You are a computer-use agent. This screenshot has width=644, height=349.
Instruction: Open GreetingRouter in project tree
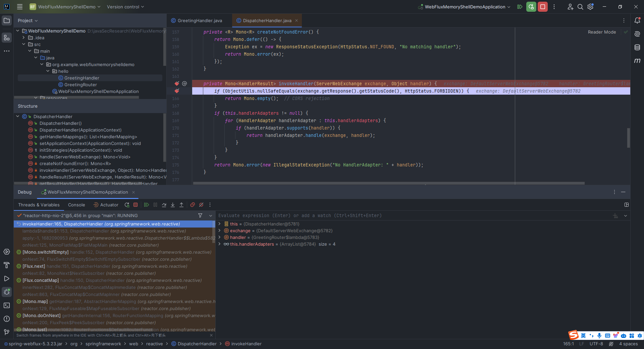(80, 85)
